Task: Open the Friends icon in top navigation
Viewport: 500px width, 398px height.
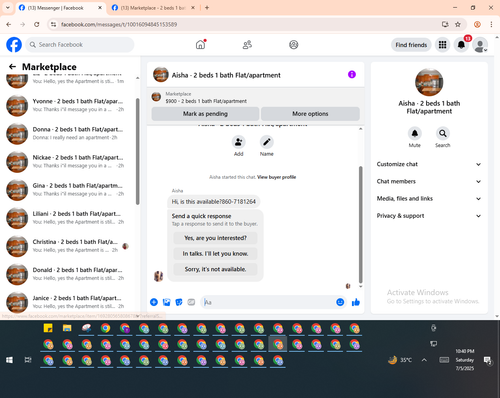Action: 247,45
